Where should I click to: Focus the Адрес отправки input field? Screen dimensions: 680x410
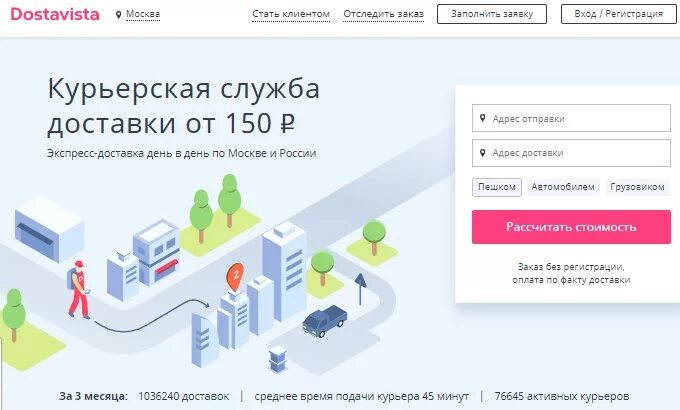coord(571,118)
